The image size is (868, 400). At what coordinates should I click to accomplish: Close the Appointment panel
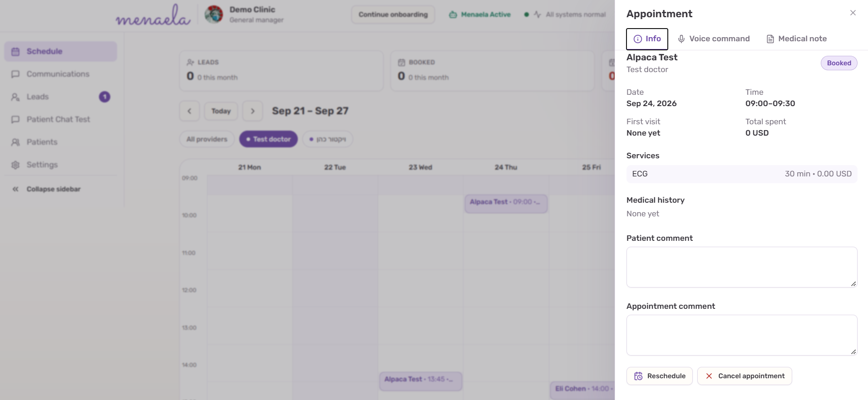coord(853,13)
